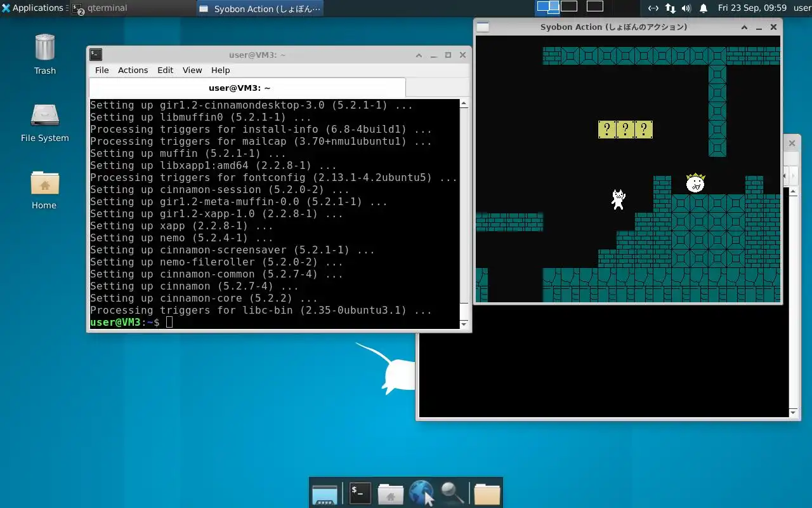This screenshot has height=508, width=812.
Task: Click the right question mark block in game
Action: pyautogui.click(x=644, y=130)
